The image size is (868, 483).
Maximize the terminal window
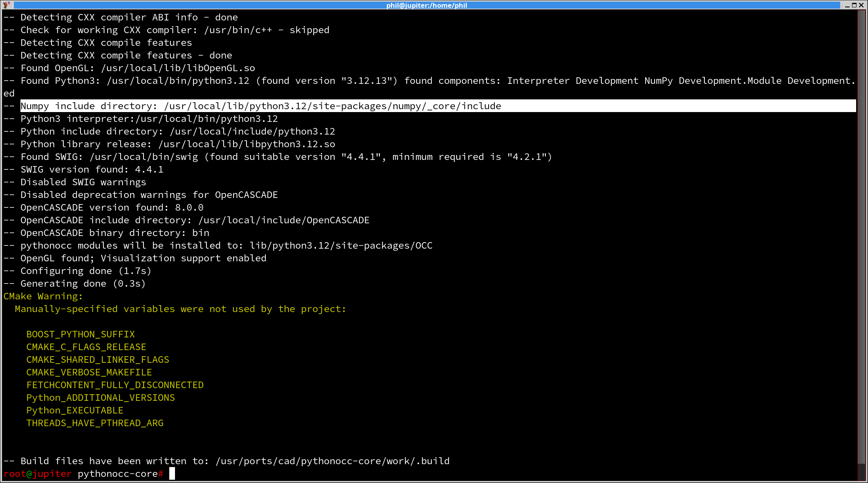tap(854, 5)
